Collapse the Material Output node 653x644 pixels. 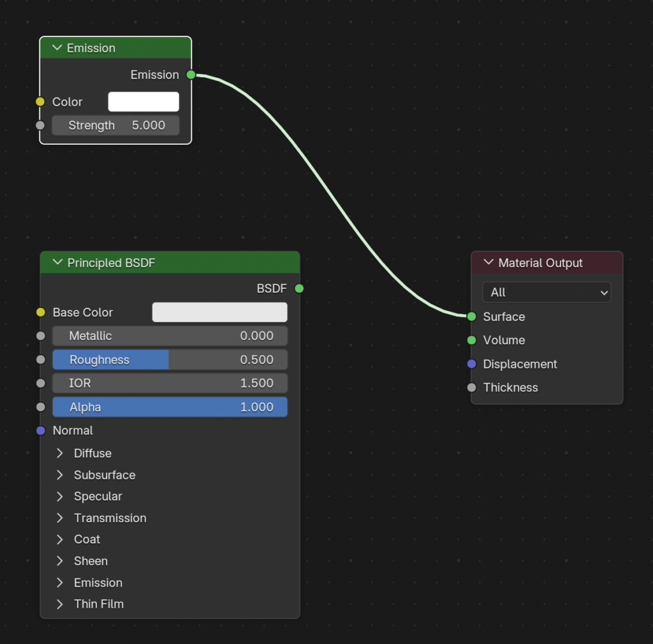[x=489, y=263]
